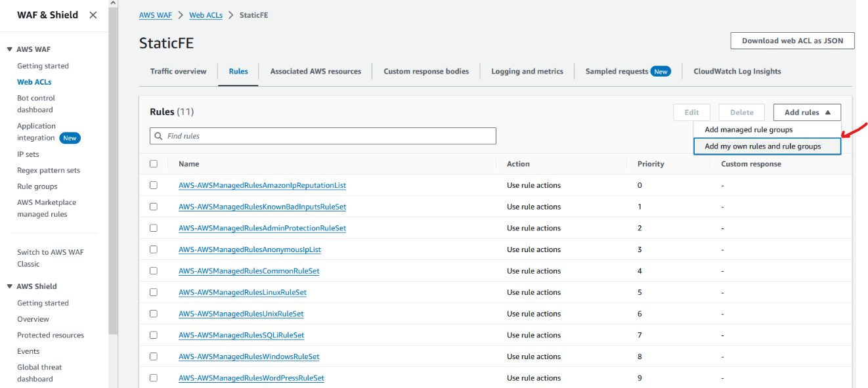Check the WordPressRuleSet rule checkbox
This screenshot has width=868, height=388.
[x=154, y=378]
